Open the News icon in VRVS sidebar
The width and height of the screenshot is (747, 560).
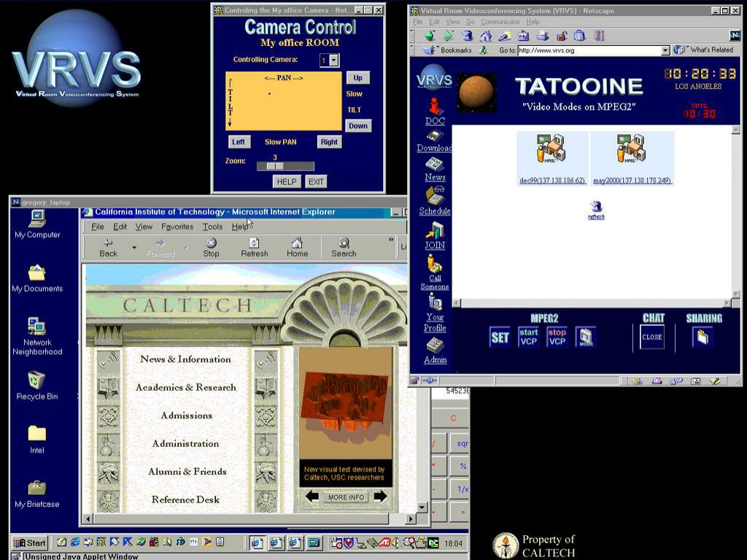pyautogui.click(x=435, y=164)
